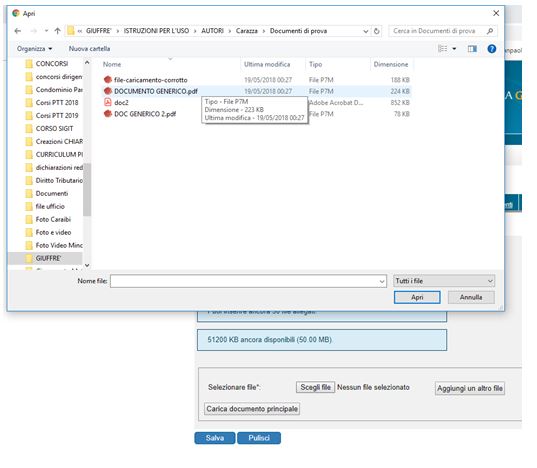Click Nuova cartella in toolbar

tap(89, 49)
